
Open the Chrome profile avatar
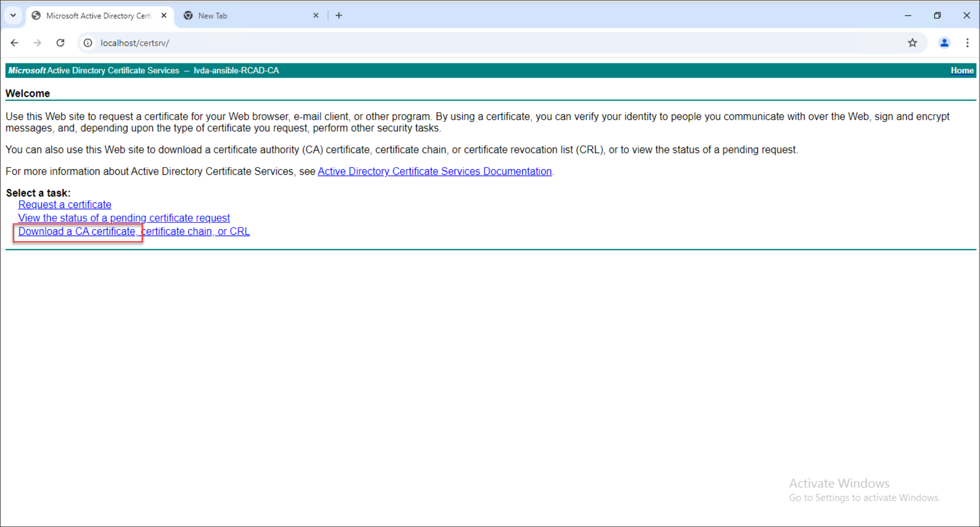[944, 43]
